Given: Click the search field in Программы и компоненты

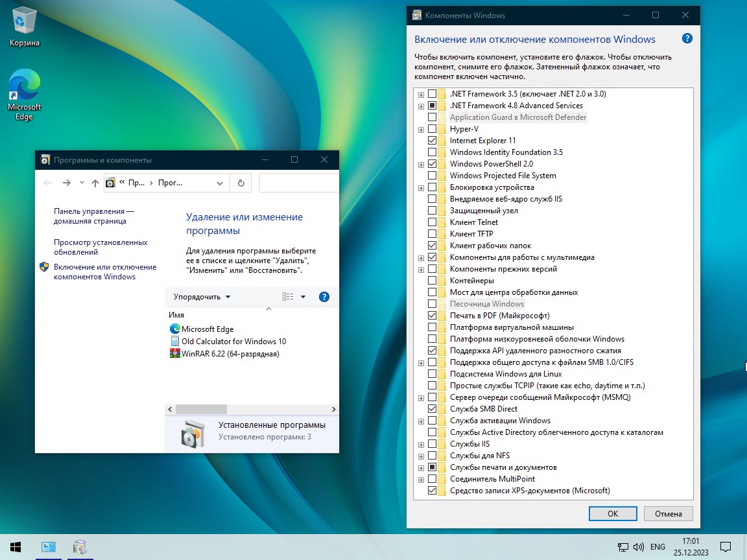Looking at the screenshot, I should (x=299, y=183).
